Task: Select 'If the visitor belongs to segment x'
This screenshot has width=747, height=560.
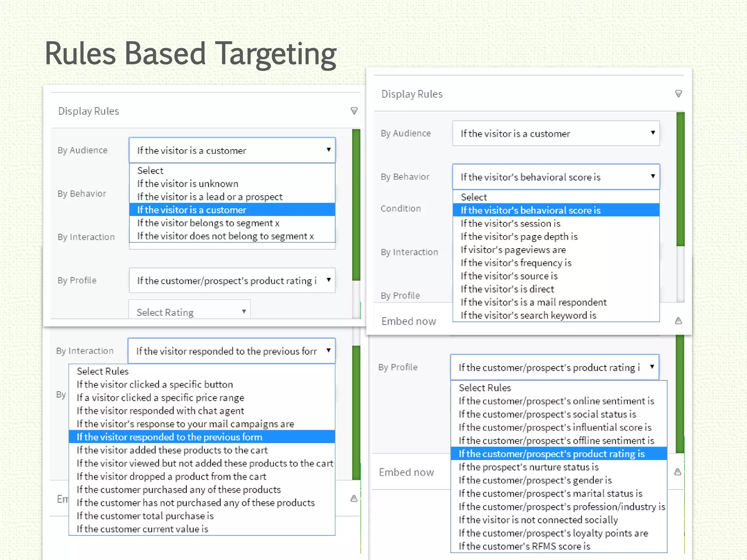Action: tap(208, 223)
